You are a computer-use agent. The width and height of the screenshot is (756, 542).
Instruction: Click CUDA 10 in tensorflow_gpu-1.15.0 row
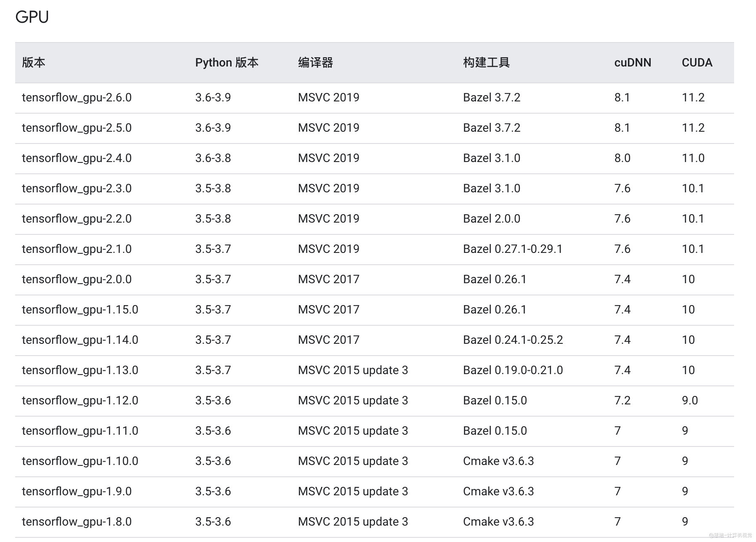[x=688, y=310]
